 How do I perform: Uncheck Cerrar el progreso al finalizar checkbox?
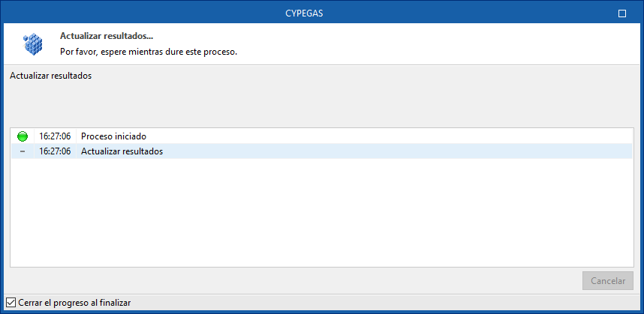click(11, 303)
